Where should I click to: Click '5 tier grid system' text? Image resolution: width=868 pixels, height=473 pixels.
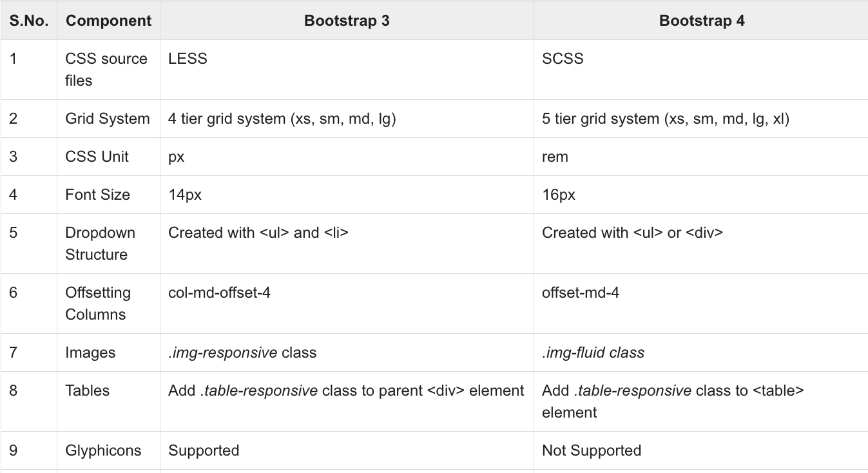click(x=601, y=119)
